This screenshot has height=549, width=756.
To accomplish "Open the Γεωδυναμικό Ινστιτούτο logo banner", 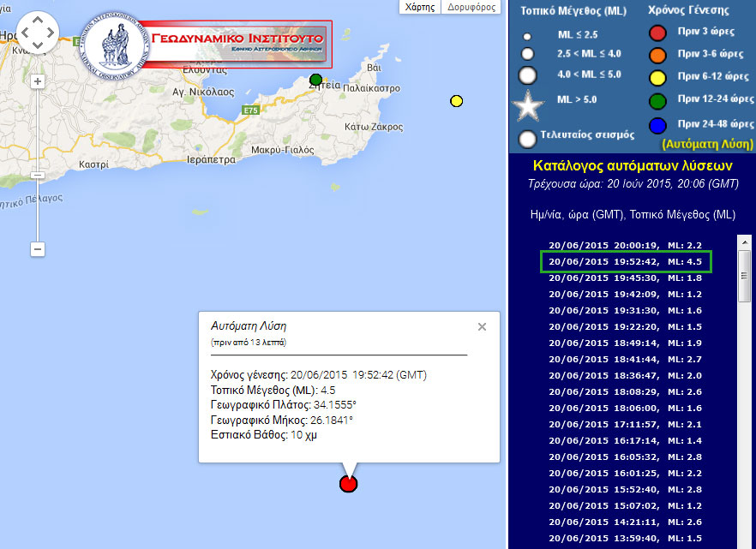I will point(206,40).
